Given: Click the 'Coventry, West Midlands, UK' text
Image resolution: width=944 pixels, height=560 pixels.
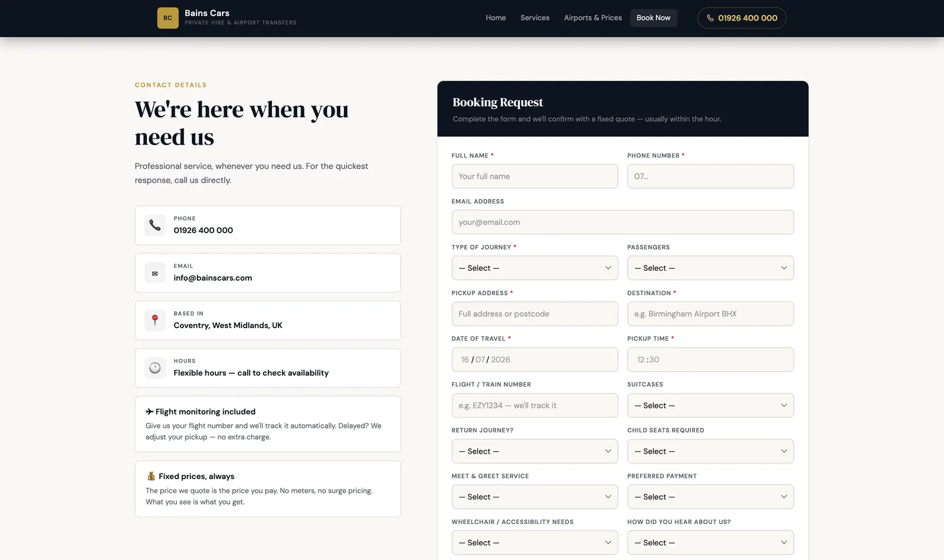Looking at the screenshot, I should [228, 326].
